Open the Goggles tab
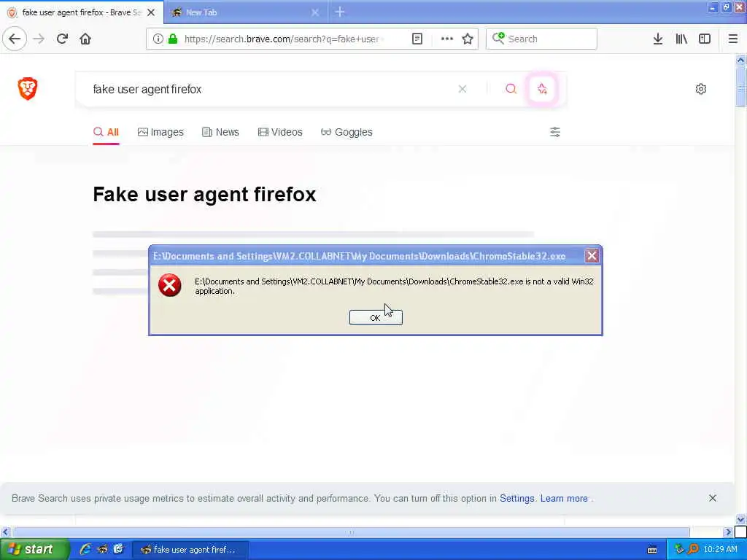 point(347,132)
